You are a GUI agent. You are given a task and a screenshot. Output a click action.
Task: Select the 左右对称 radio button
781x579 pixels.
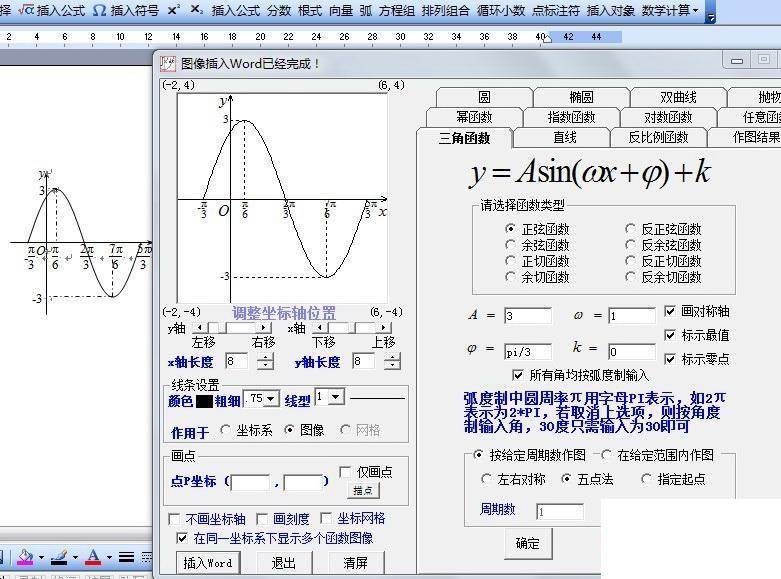tap(486, 479)
